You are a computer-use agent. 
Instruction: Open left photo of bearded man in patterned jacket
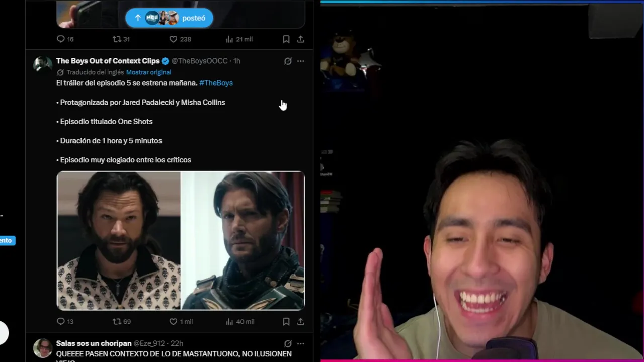tap(118, 241)
